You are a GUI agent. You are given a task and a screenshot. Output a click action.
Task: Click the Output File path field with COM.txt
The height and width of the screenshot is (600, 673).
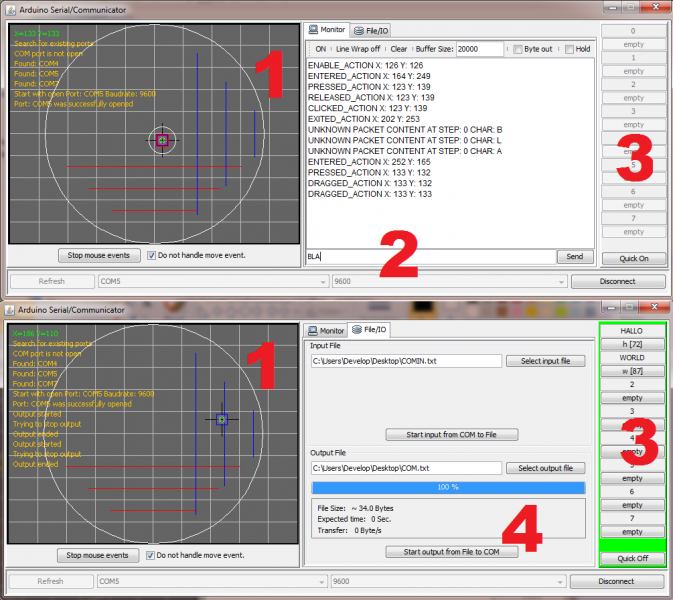[406, 468]
